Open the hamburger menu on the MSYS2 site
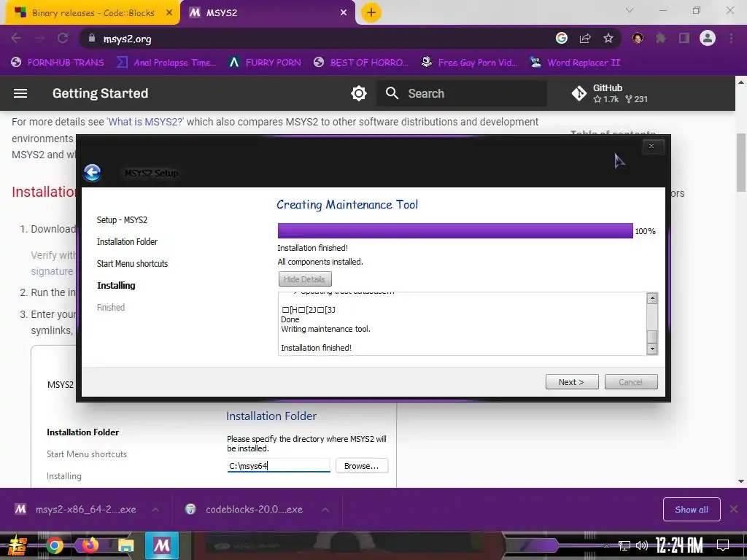The height and width of the screenshot is (560, 747). tap(20, 93)
